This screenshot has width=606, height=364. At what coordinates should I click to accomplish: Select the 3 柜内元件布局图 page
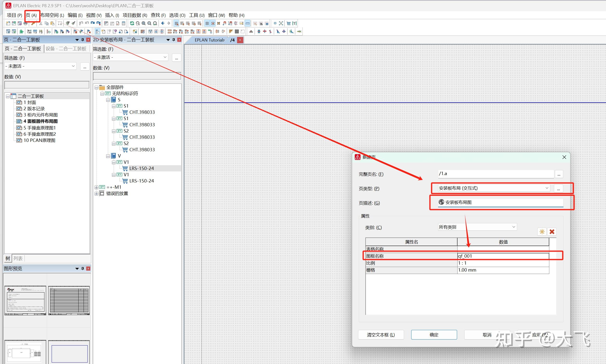[41, 115]
